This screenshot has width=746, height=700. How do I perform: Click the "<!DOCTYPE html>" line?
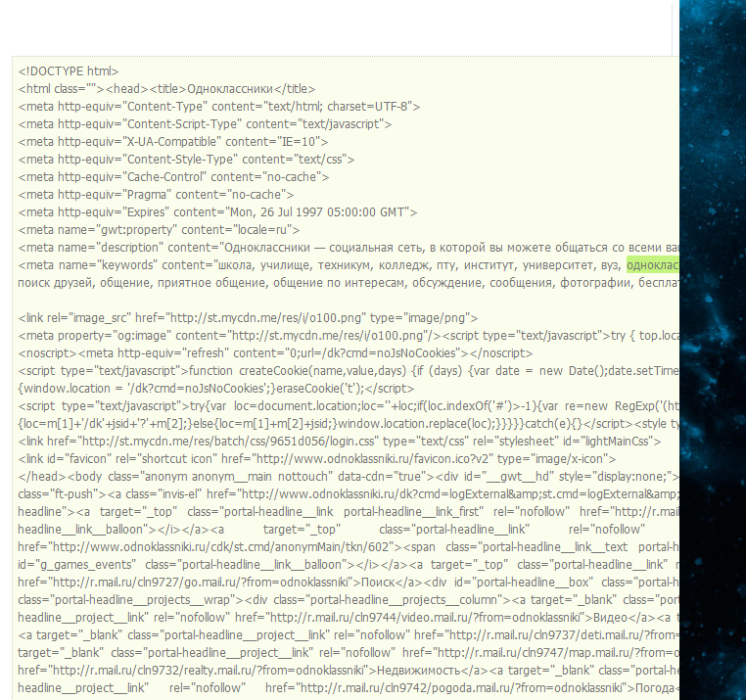pyautogui.click(x=69, y=71)
